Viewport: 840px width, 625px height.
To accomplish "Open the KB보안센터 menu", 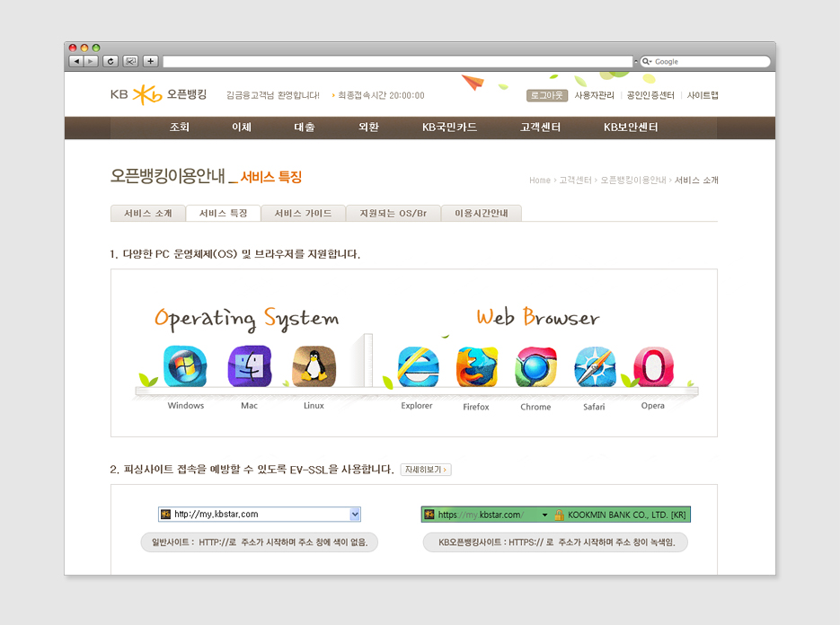I will point(631,127).
